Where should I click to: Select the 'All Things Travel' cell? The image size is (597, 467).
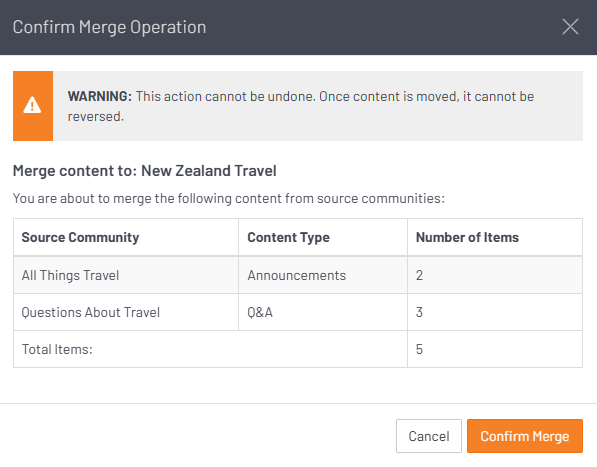point(126,275)
